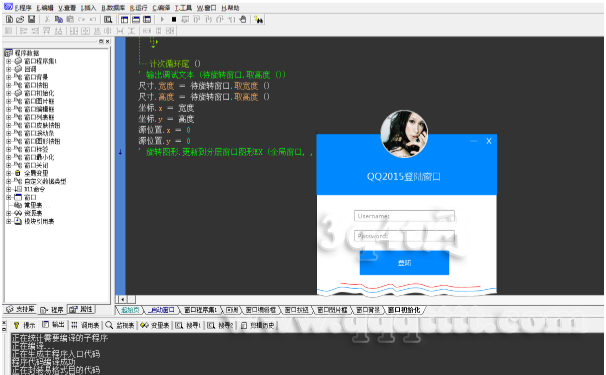This screenshot has width=606, height=375.
Task: Expand the 窗口程序集1 tree node
Action: point(9,61)
